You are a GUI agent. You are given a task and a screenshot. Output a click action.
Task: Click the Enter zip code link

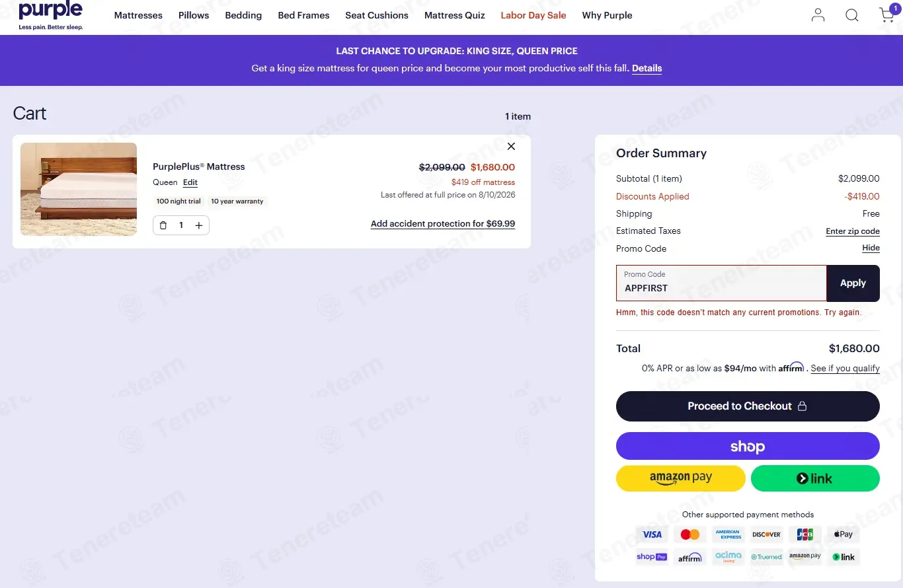pyautogui.click(x=853, y=231)
